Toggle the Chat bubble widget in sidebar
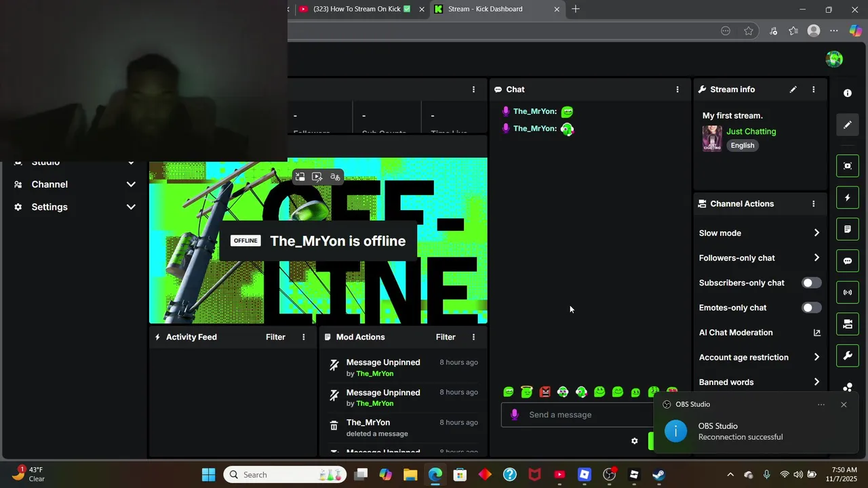 point(848,261)
